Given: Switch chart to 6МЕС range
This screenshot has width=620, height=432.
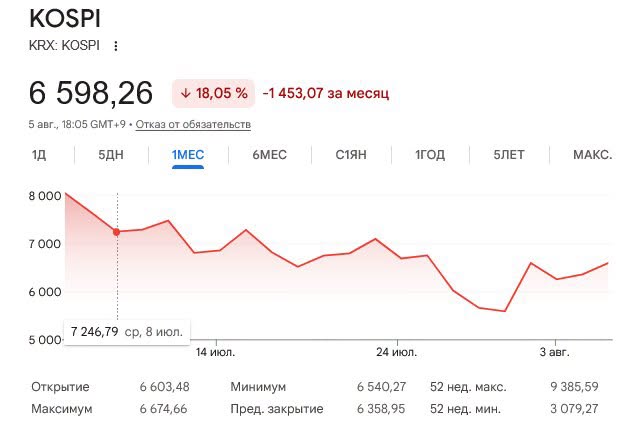Looking at the screenshot, I should (270, 155).
